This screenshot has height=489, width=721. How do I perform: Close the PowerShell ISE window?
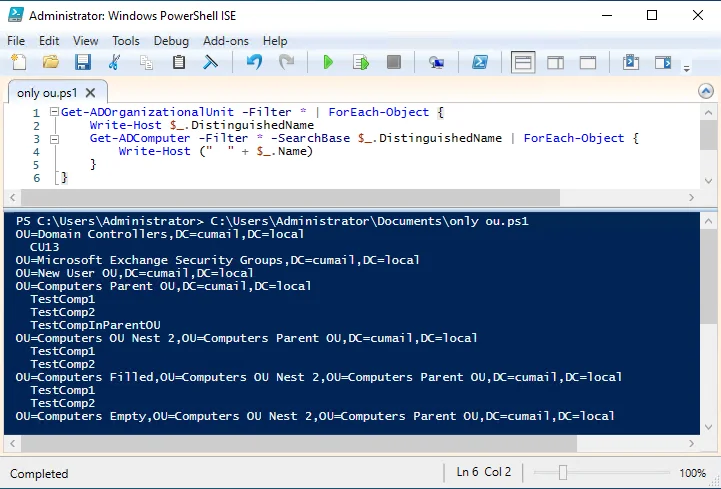[x=698, y=15]
